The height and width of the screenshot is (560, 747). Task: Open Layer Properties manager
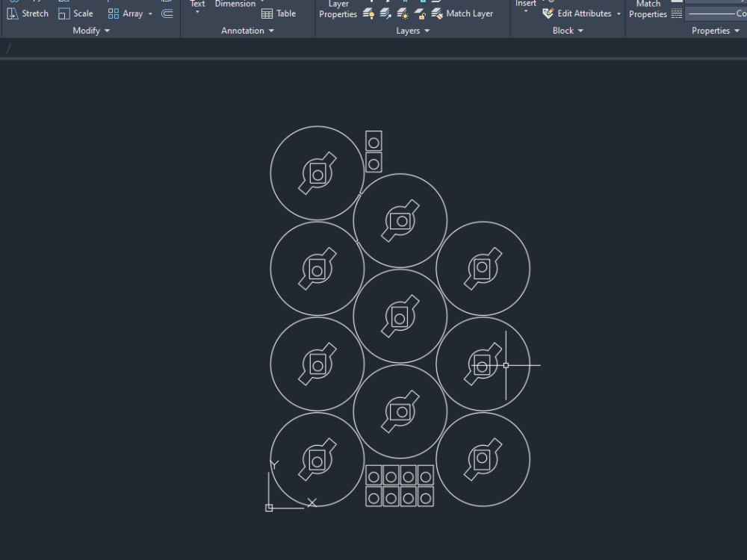point(338,9)
